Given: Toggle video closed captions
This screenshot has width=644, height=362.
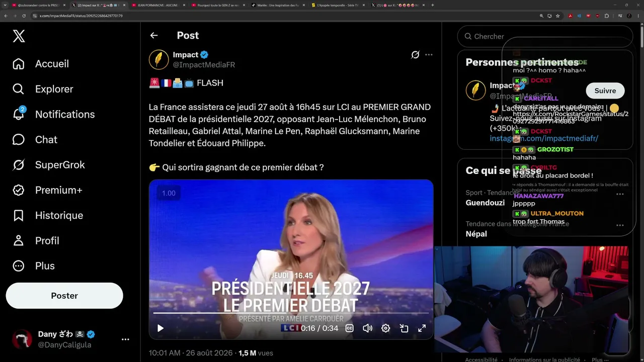Looking at the screenshot, I should (x=349, y=328).
